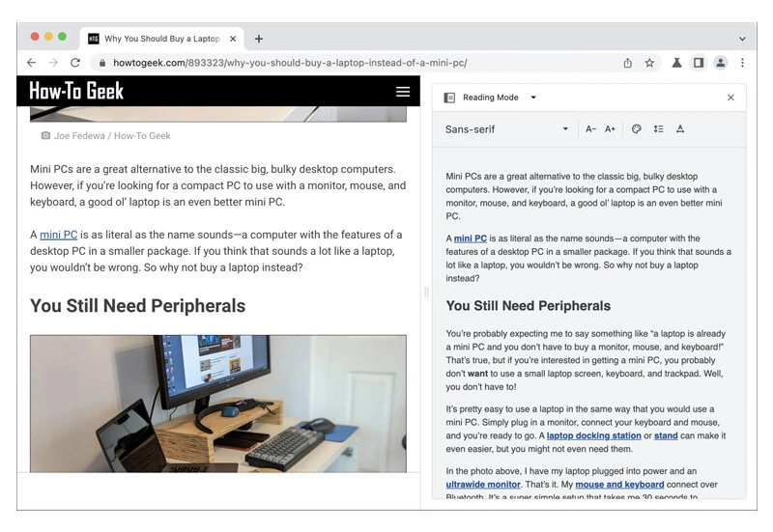Open the profile avatar menu
Viewport: 773px width, 532px height.
(x=720, y=63)
